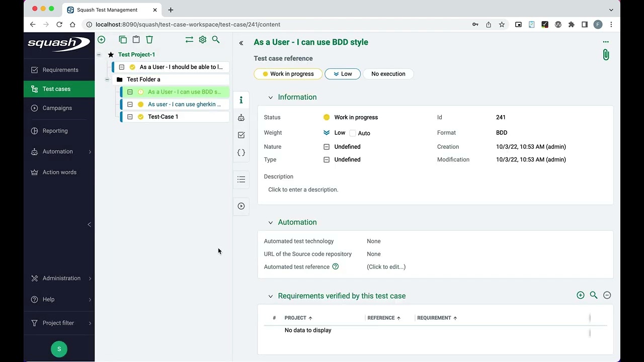Click the copy icon in tree toolbar
The height and width of the screenshot is (362, 644).
tap(123, 40)
